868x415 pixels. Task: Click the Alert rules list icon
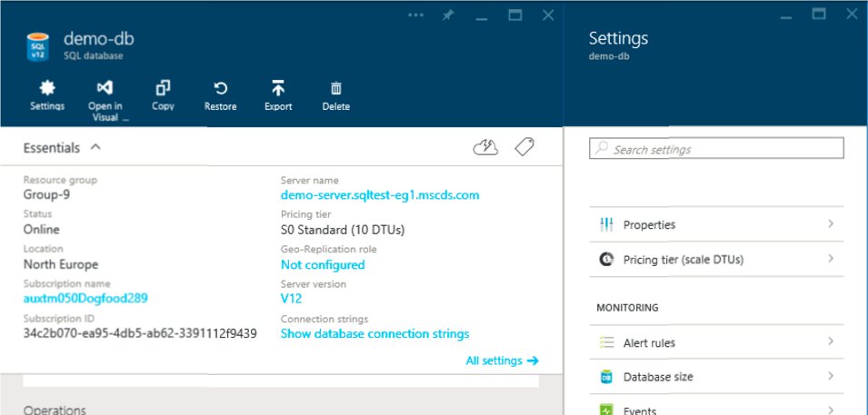tap(607, 342)
